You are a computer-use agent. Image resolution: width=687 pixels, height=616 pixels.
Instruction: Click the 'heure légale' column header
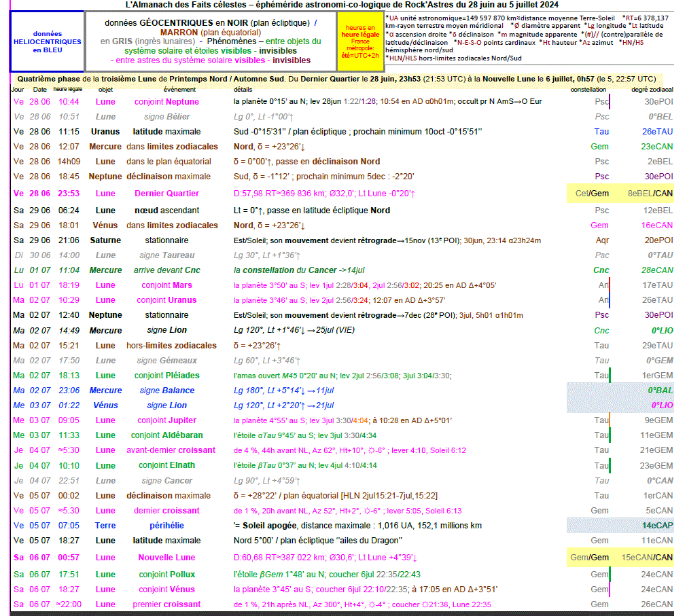coord(67,90)
